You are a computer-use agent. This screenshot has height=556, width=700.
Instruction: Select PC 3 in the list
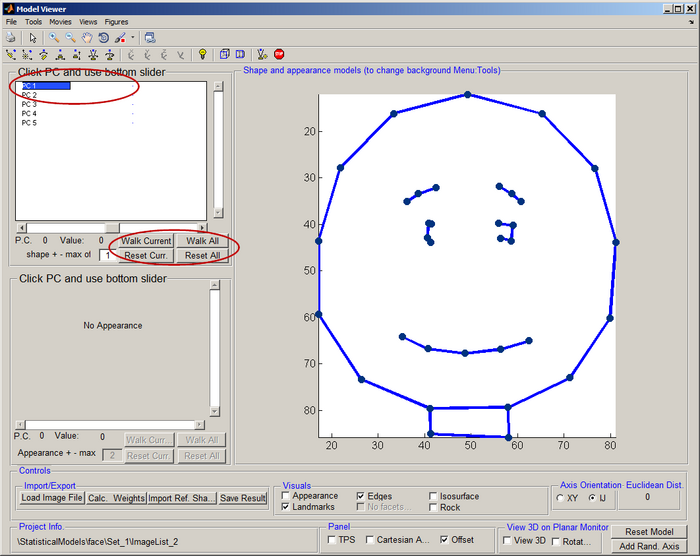29,104
